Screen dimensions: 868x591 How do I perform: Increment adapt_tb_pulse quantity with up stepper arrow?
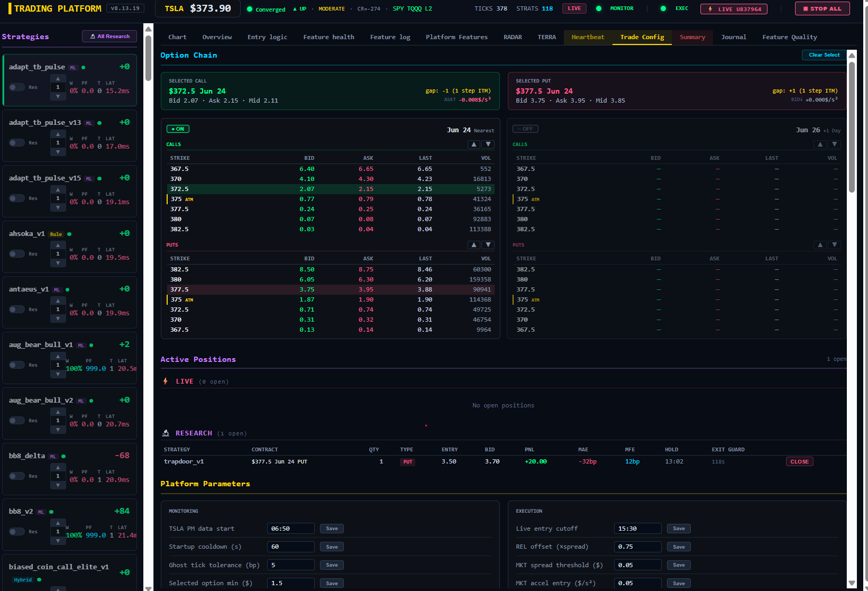coord(58,78)
